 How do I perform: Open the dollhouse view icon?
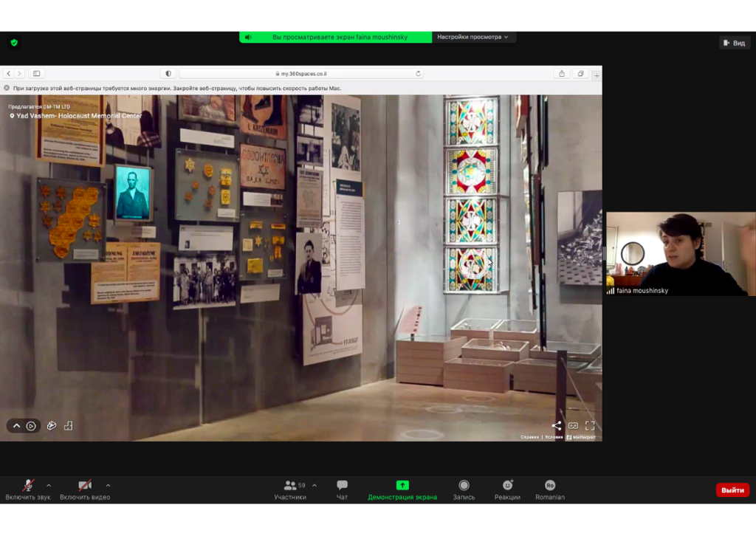click(52, 425)
